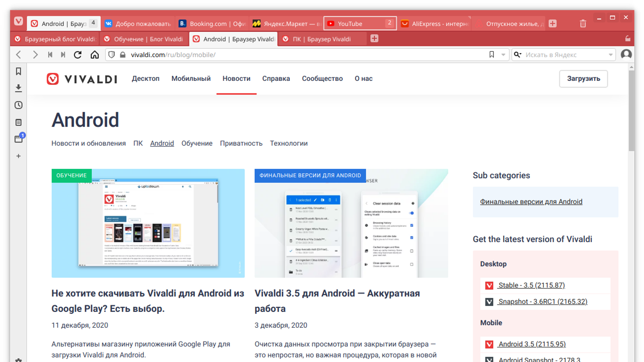Open article about Vivaldi without Google Play
The width and height of the screenshot is (644, 362).
[148, 301]
